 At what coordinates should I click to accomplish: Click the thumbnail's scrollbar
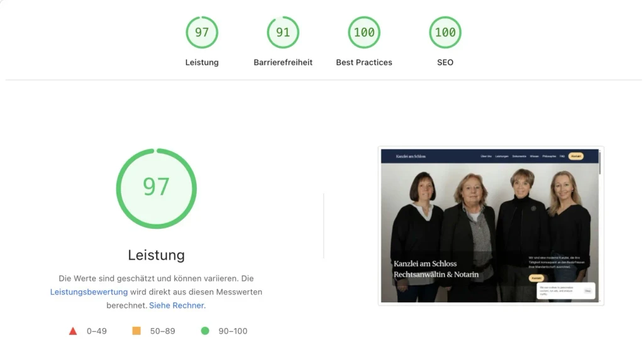[x=599, y=163]
